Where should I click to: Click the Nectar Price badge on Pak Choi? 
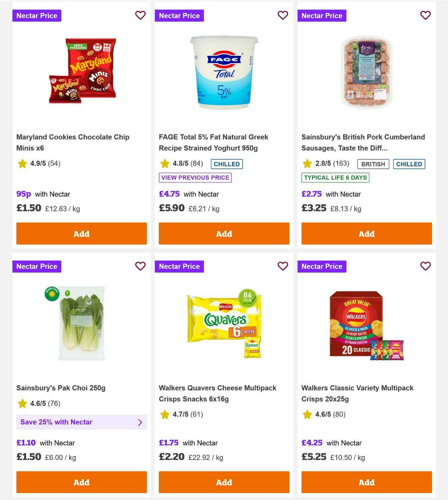coord(37,266)
